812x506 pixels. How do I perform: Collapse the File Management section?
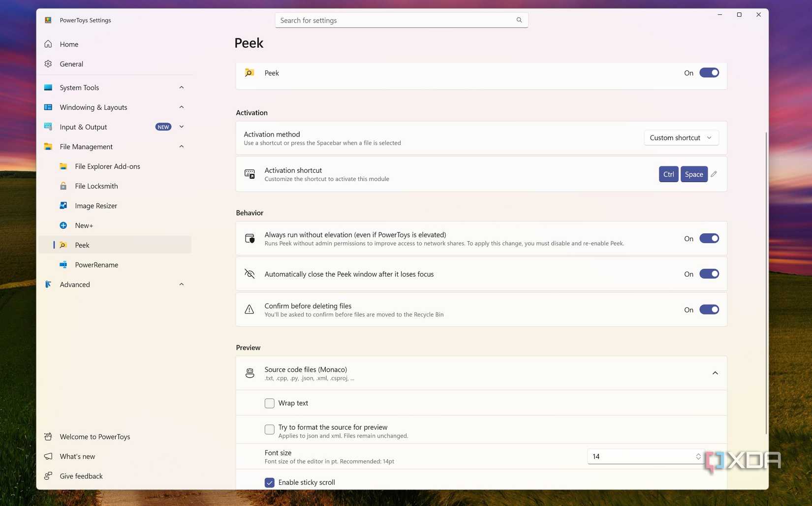point(181,146)
